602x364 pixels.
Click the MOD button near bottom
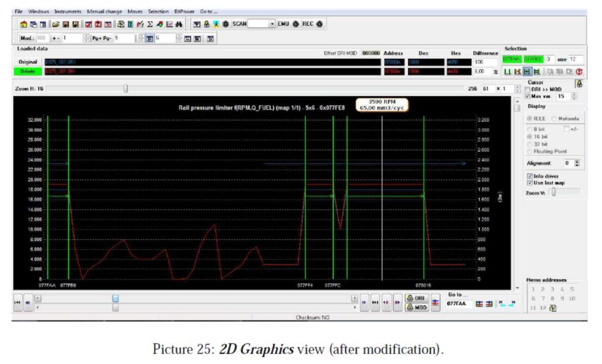416,307
